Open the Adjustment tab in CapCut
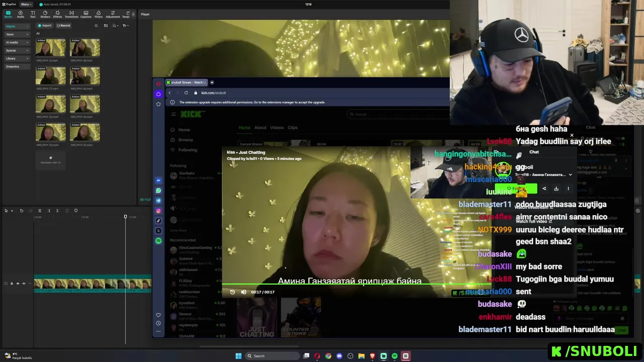This screenshot has height=362, width=644. [x=113, y=14]
